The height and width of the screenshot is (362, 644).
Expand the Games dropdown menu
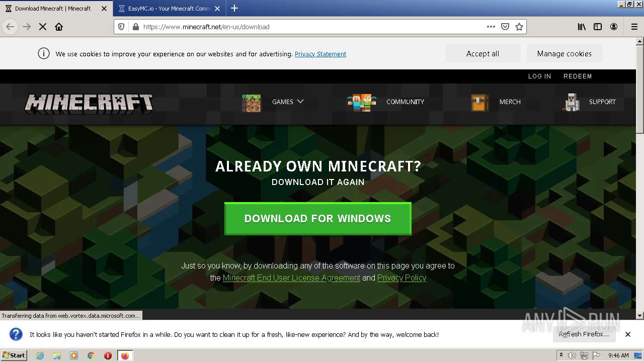point(288,102)
